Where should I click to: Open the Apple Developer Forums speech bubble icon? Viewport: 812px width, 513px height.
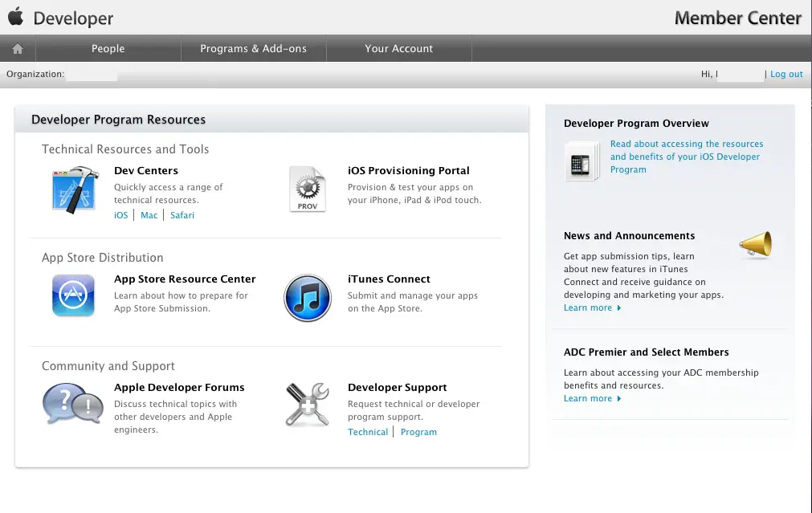72,404
